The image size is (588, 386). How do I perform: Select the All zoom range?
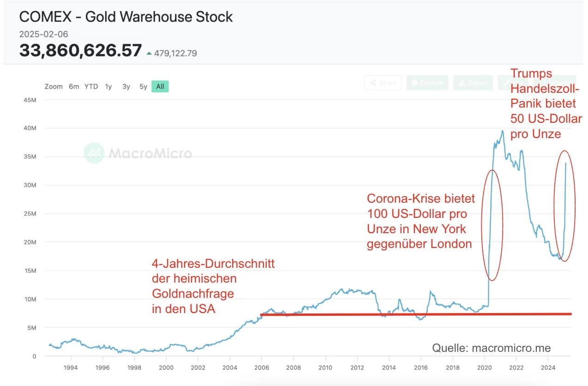[160, 86]
